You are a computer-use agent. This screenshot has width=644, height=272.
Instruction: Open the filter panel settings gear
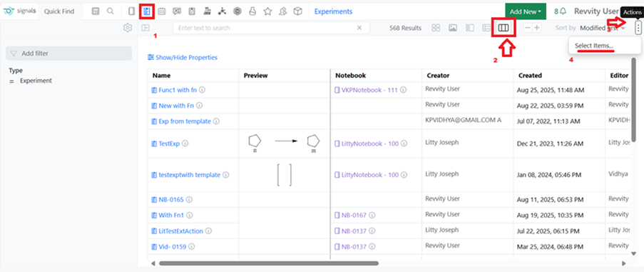[x=128, y=28]
